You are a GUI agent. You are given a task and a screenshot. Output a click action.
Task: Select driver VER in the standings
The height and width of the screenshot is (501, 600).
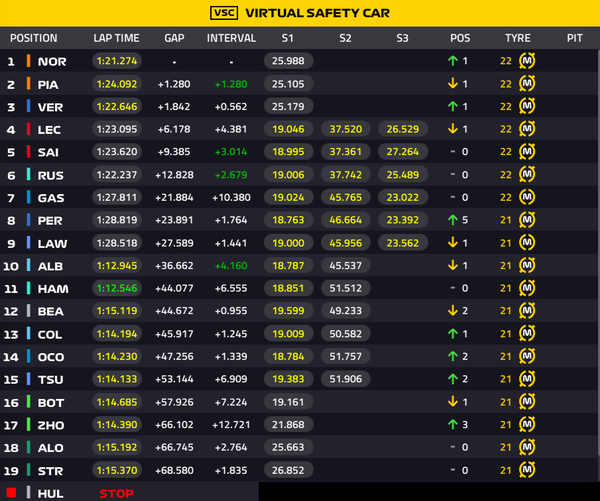pos(50,107)
